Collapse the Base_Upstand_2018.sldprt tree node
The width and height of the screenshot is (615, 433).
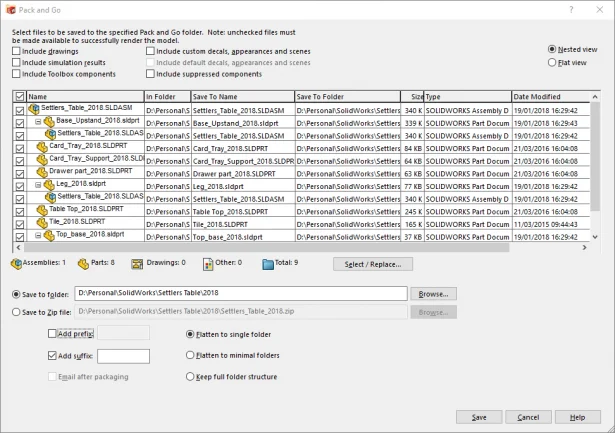tap(37, 121)
